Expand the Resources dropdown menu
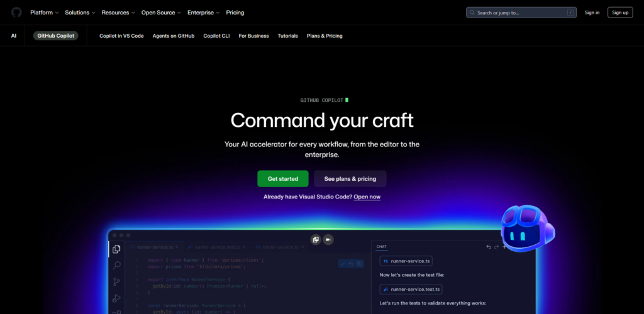This screenshot has height=314, width=644. pyautogui.click(x=118, y=13)
